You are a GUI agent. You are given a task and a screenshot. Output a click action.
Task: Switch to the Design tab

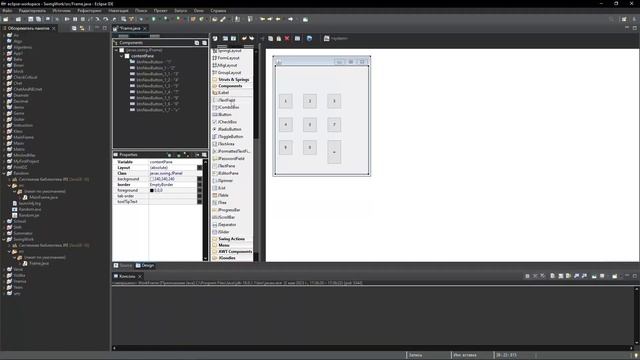point(145,265)
